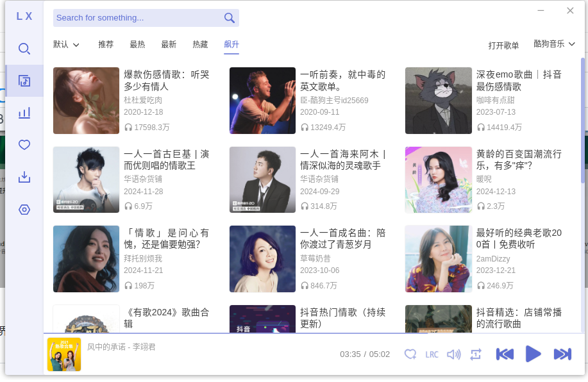This screenshot has width=588, height=382.
Task: Click author name 咖啡有点甜
Action: (x=496, y=100)
